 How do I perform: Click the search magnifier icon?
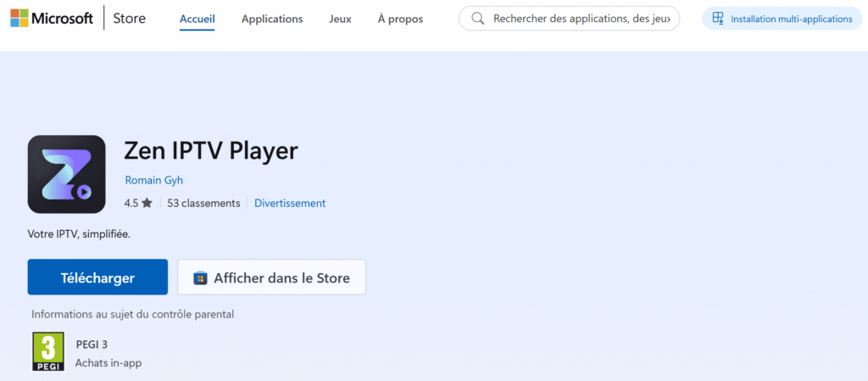(477, 19)
